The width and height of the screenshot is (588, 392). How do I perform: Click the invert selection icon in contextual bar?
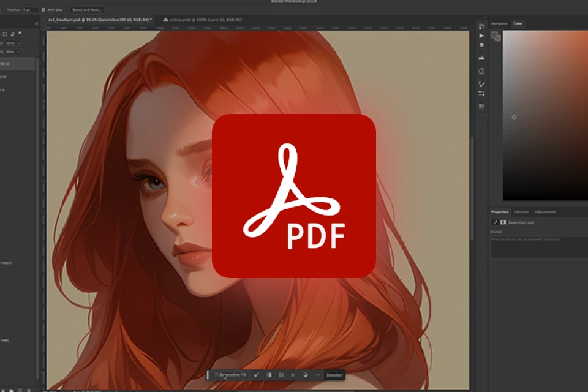coord(269,375)
